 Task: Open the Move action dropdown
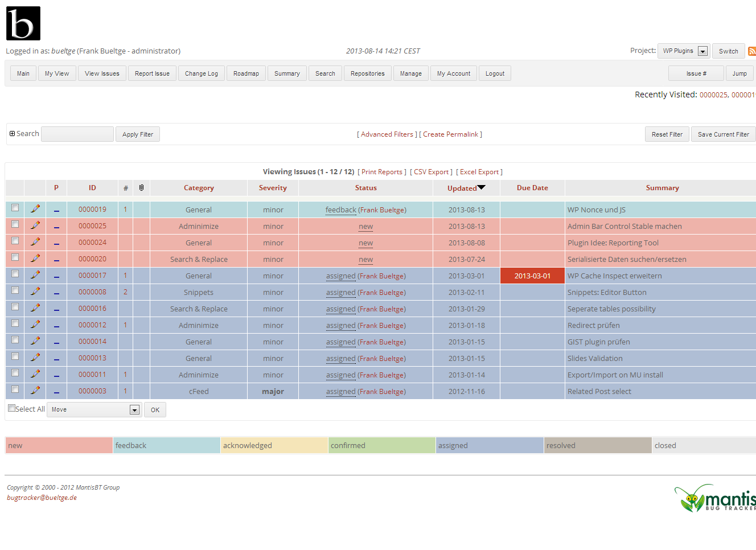(x=94, y=410)
